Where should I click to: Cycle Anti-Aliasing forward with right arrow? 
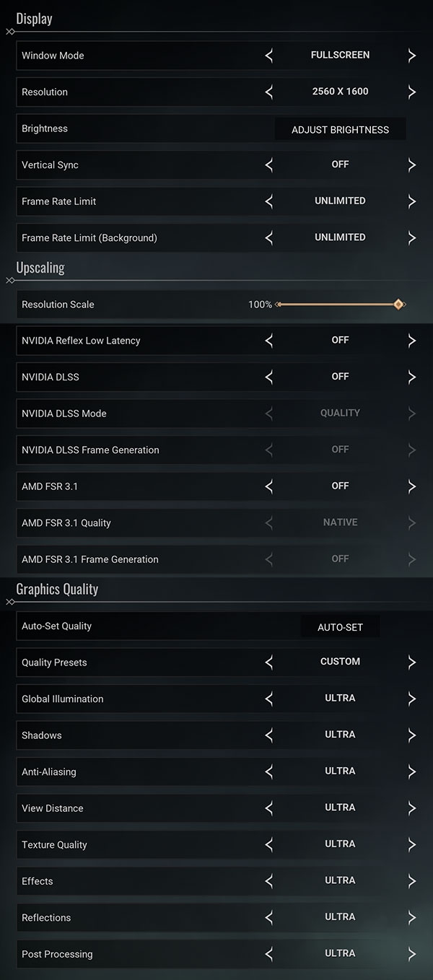(412, 771)
